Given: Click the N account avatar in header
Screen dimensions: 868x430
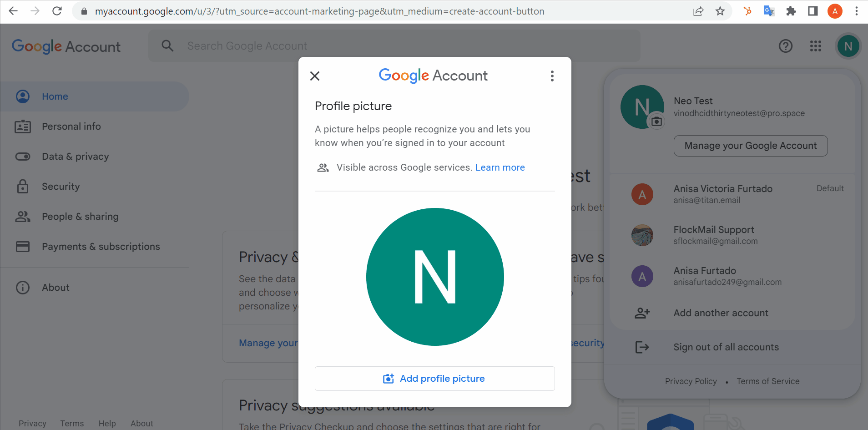Looking at the screenshot, I should click(x=848, y=46).
